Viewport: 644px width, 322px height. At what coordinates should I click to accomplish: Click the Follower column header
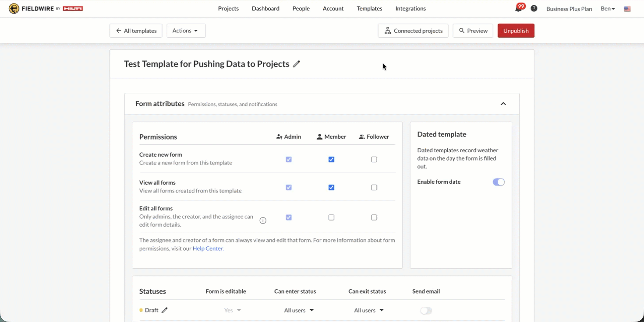click(374, 137)
